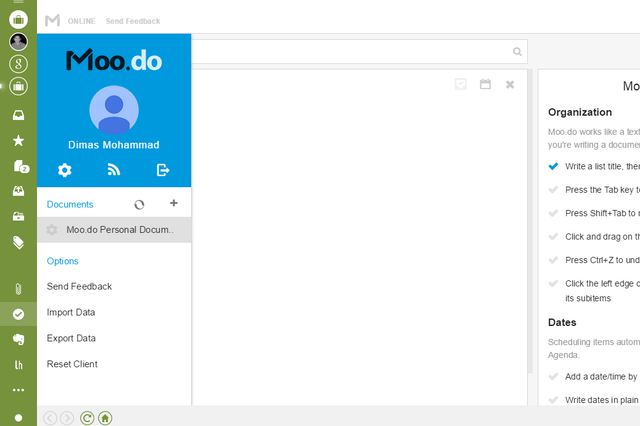Choose Reset Client option
Screen dimensions: 640x426
(72, 364)
